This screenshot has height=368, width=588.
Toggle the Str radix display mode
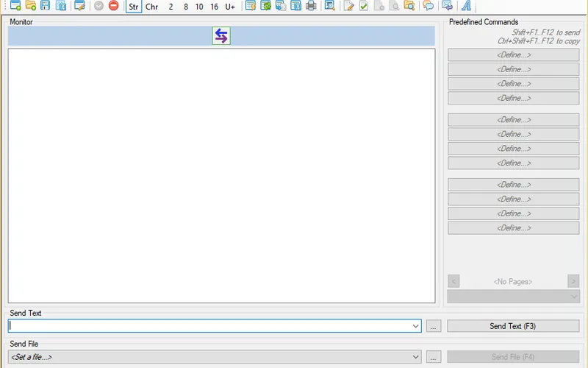click(134, 7)
